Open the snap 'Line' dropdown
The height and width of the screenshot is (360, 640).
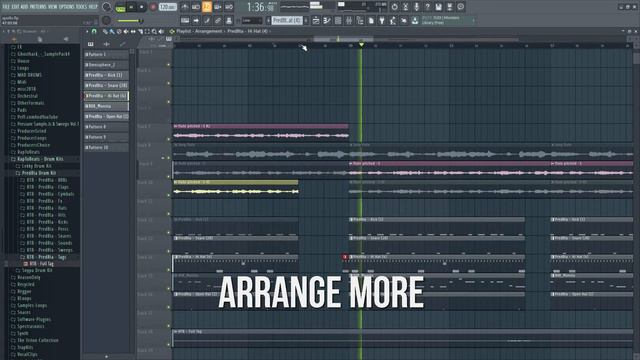tap(252, 20)
